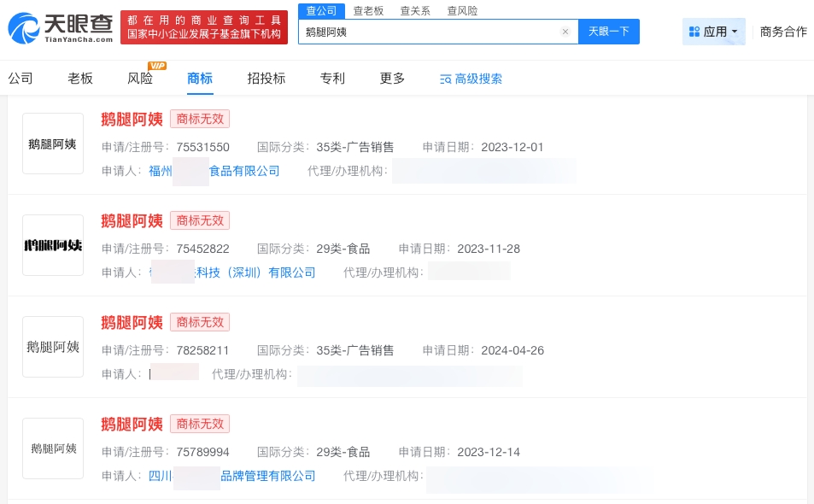The height and width of the screenshot is (504, 814).
Task: Open the 应用 dropdown menu
Action: point(713,32)
